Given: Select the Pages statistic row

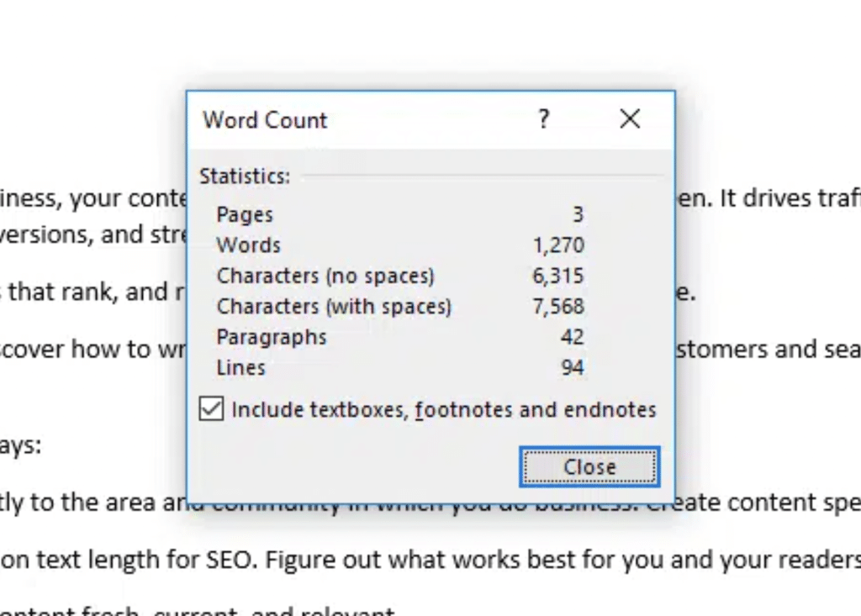Looking at the screenshot, I should tap(245, 214).
